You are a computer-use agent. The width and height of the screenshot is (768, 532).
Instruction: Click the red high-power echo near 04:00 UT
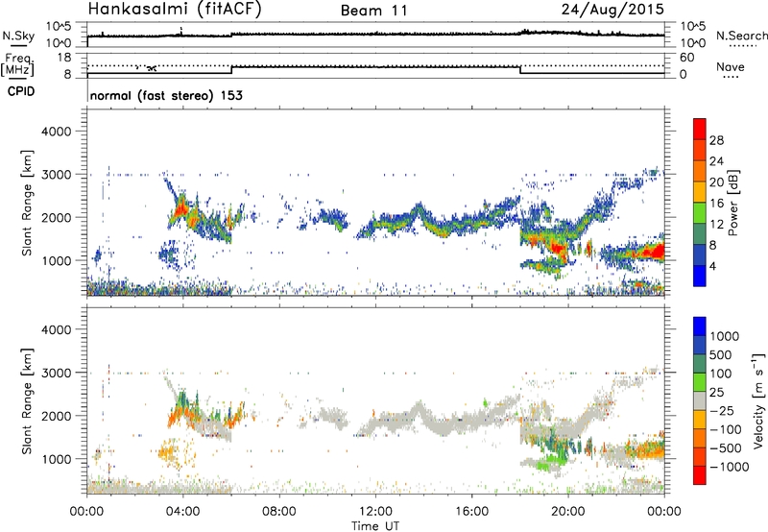(x=180, y=209)
